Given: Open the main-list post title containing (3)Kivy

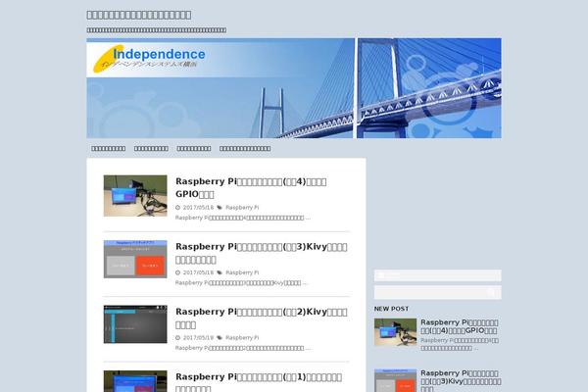Looking at the screenshot, I should coord(262,253).
